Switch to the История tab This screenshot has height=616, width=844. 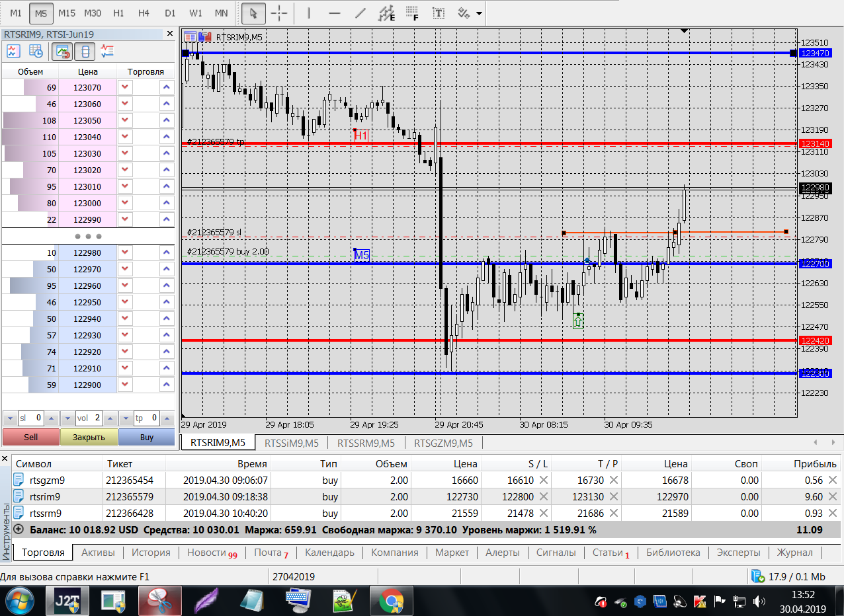(151, 553)
